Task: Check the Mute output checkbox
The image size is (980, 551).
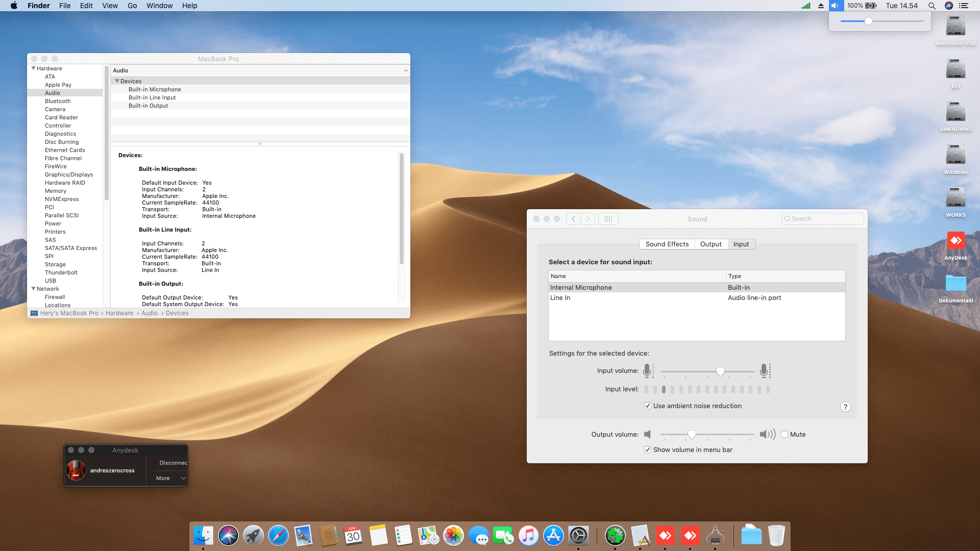Action: pos(785,434)
